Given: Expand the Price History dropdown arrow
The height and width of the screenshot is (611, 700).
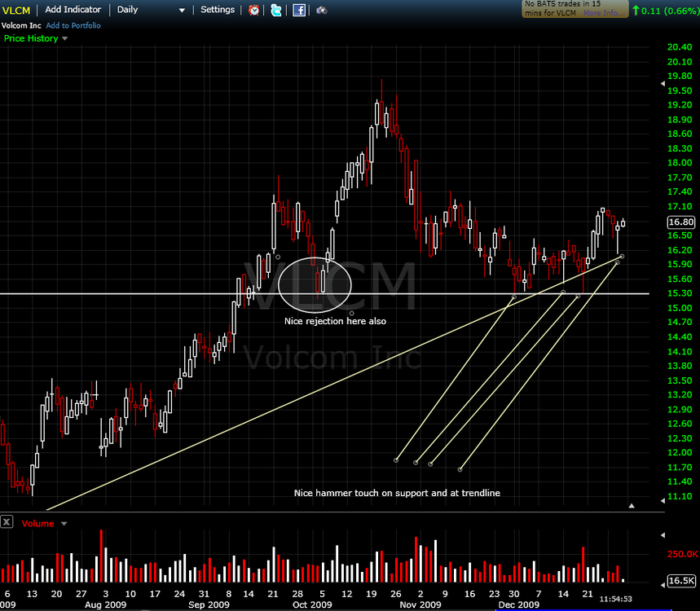Looking at the screenshot, I should (64, 39).
